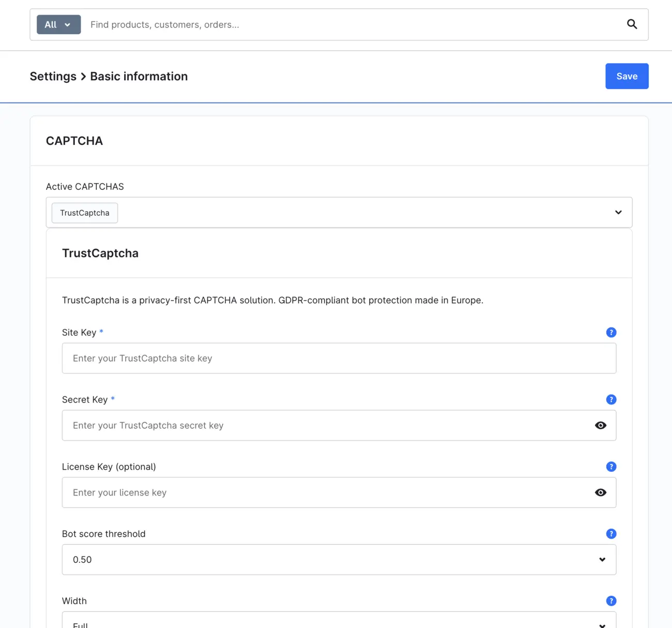Open the License Key help icon
Viewport: 672px width, 628px height.
pyautogui.click(x=611, y=466)
